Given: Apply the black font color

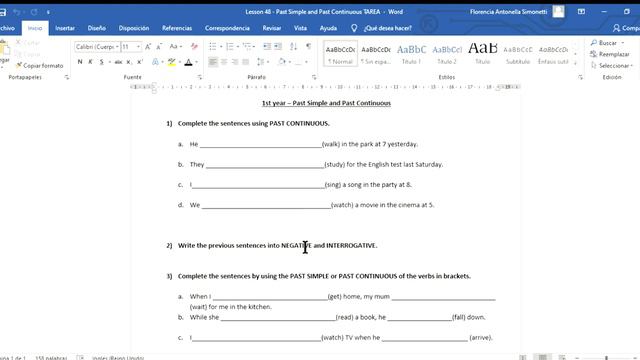Looking at the screenshot, I should coord(188,62).
